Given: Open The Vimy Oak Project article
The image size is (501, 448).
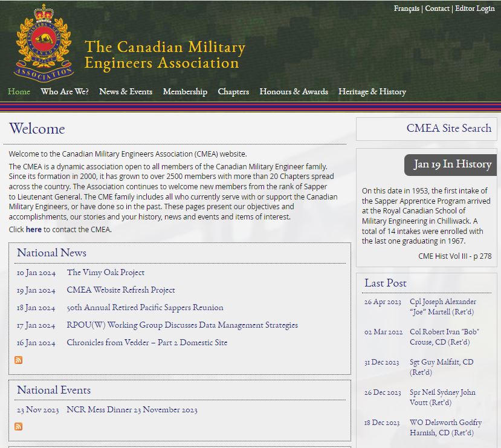Looking at the screenshot, I should click(106, 273).
